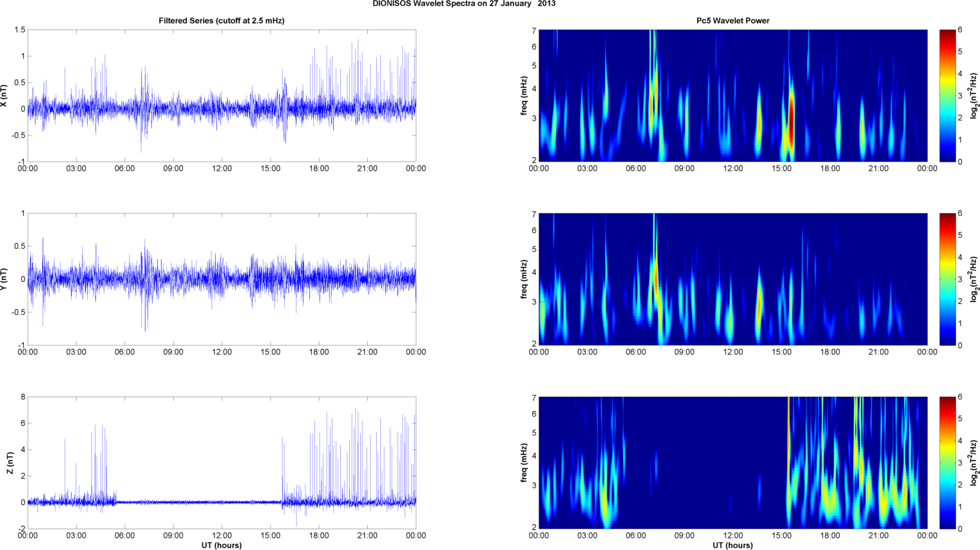Click "UT (hours)" label under the Z series plot
This screenshot has height=550, width=980.
(222, 545)
